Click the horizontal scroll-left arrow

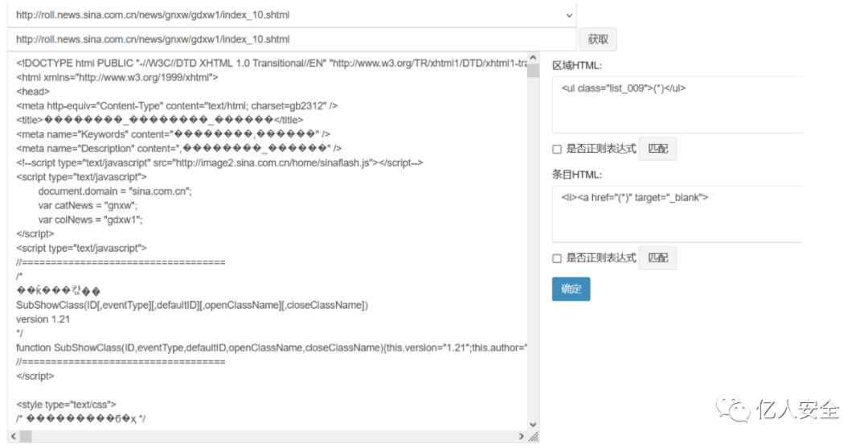coord(14,437)
